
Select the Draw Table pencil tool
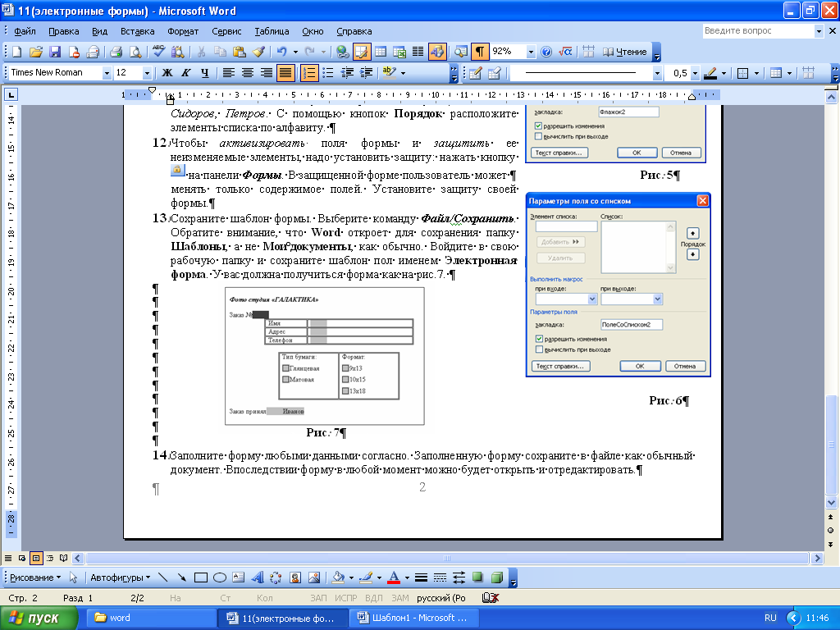tap(475, 73)
